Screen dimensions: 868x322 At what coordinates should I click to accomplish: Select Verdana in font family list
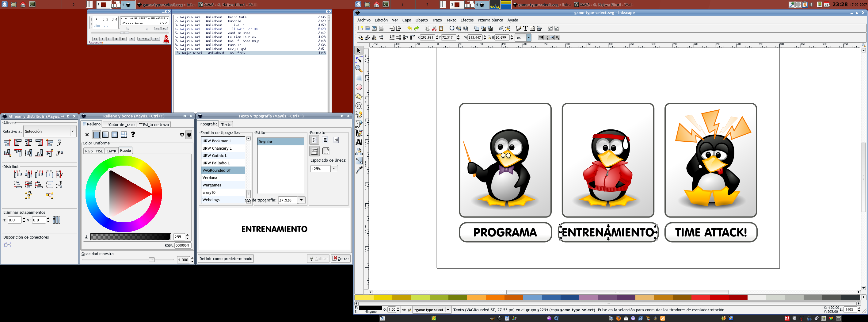[223, 178]
